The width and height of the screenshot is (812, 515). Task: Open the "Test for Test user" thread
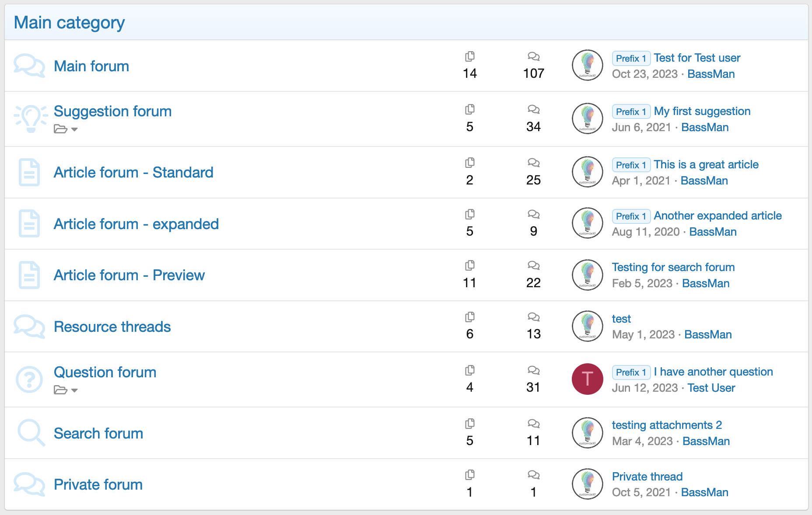697,58
